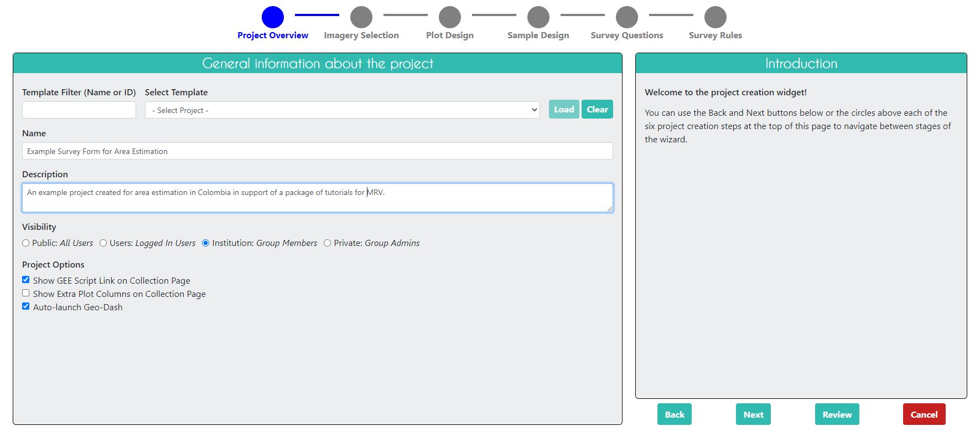The height and width of the screenshot is (431, 980).
Task: Select Public: All Users visibility
Action: point(26,243)
